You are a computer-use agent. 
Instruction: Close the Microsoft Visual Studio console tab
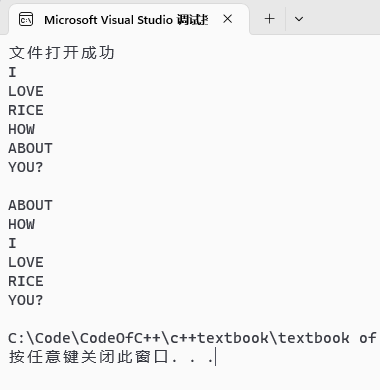coord(228,19)
